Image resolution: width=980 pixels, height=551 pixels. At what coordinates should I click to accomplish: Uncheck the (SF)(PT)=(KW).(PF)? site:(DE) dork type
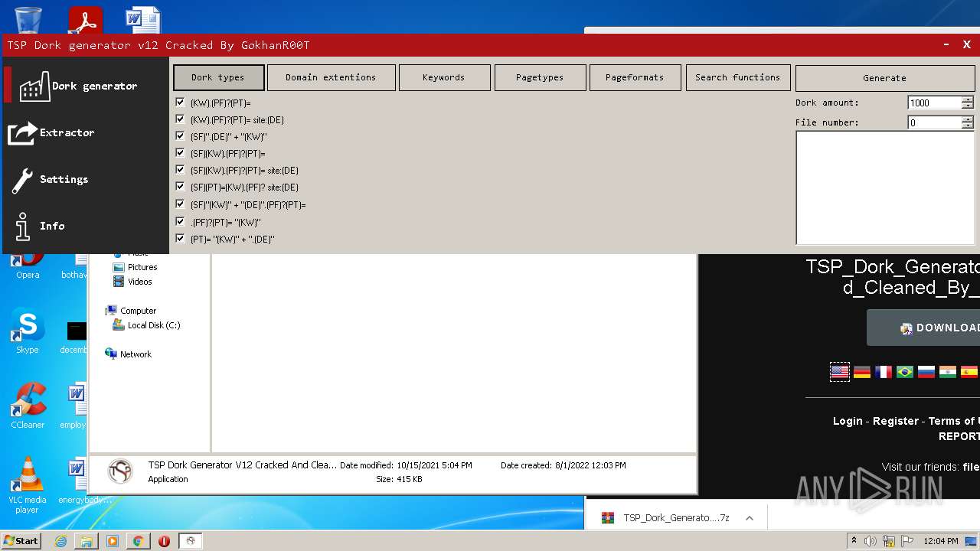click(180, 186)
